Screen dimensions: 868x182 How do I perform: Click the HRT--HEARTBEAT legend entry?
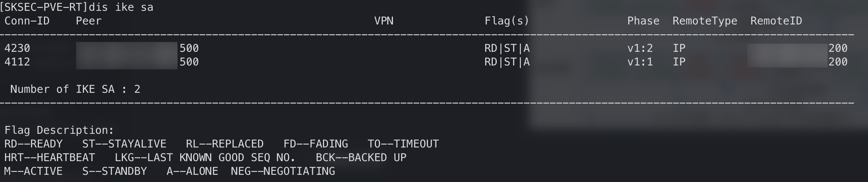click(x=50, y=158)
